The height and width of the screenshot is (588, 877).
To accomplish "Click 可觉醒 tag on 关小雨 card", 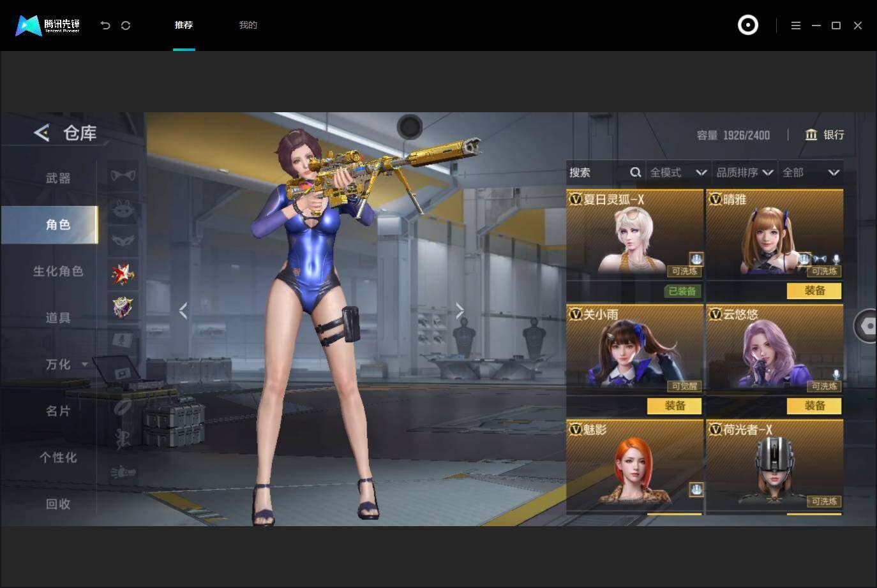I will coord(685,386).
